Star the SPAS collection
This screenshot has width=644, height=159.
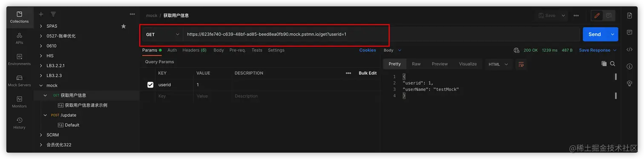pos(124,26)
